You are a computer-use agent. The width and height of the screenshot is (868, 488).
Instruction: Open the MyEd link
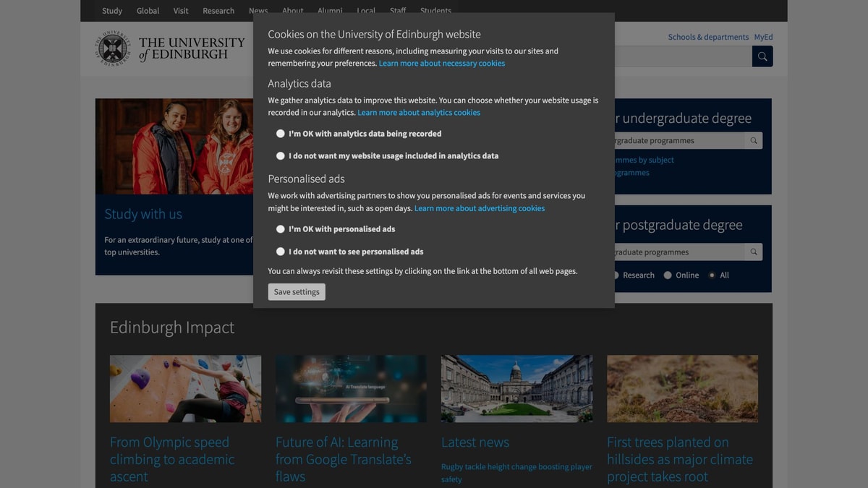tap(763, 37)
